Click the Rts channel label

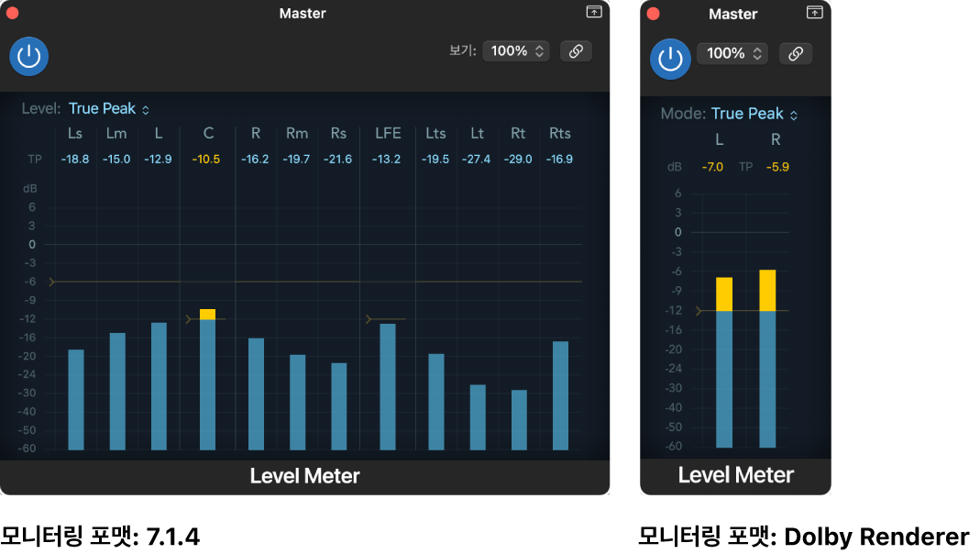(560, 133)
